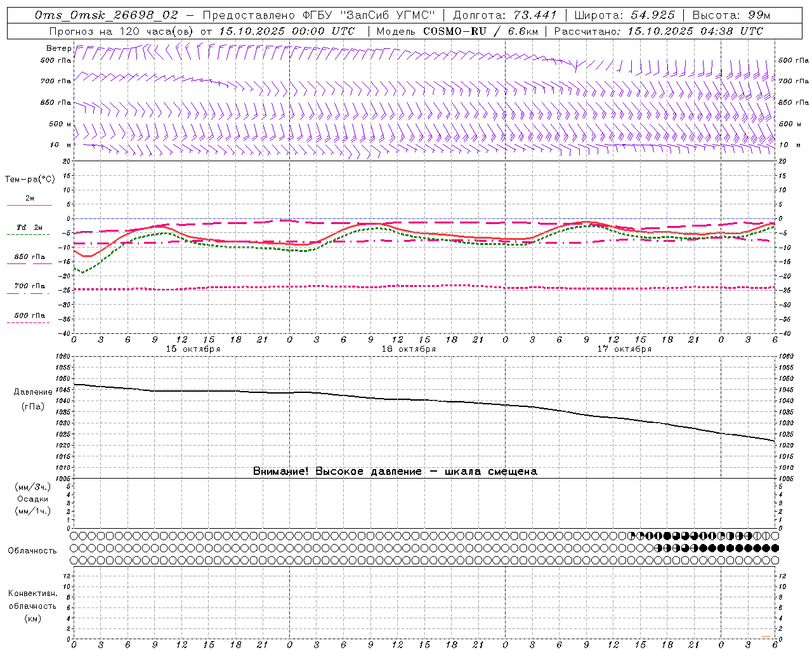812x650 pixels.
Task: Select the Давление pressure panel label
Action: tap(33, 392)
